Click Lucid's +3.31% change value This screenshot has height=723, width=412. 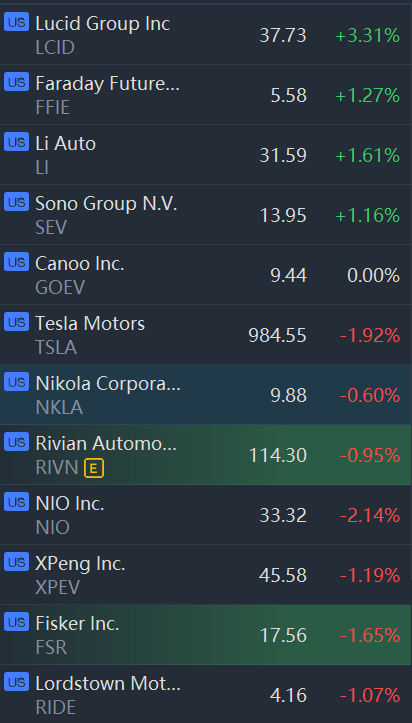coord(367,36)
